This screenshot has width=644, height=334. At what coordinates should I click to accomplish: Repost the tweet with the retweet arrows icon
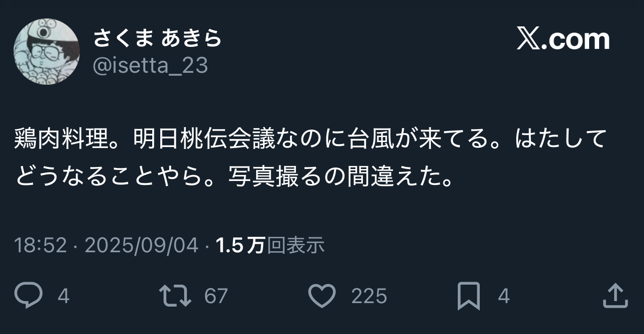tap(175, 296)
